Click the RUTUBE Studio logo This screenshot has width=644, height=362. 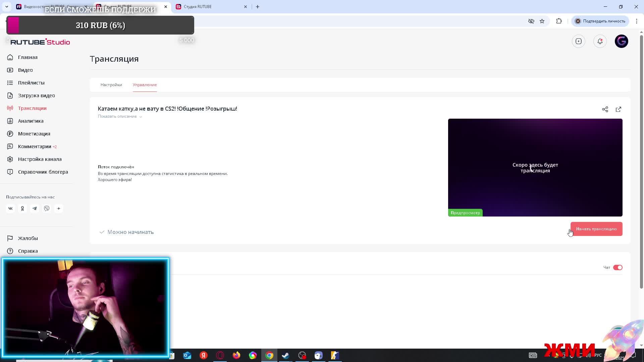point(40,42)
